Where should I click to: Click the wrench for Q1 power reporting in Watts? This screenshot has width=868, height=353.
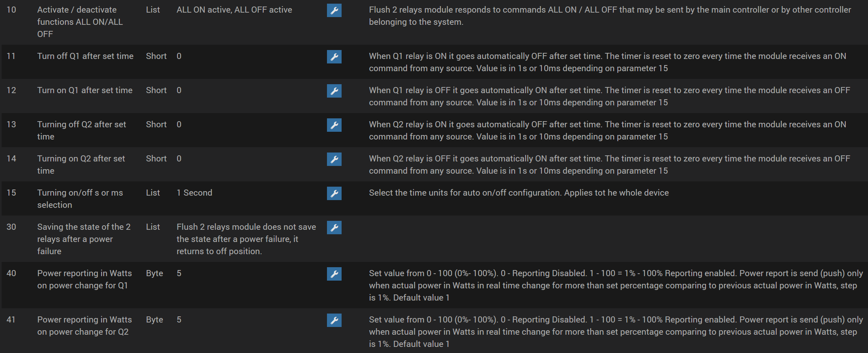pos(334,274)
